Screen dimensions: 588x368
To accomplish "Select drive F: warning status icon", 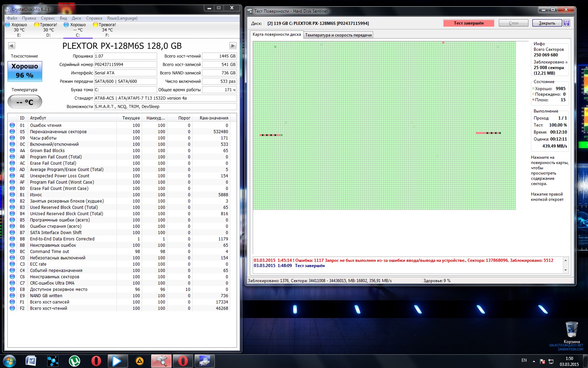I will [x=96, y=25].
